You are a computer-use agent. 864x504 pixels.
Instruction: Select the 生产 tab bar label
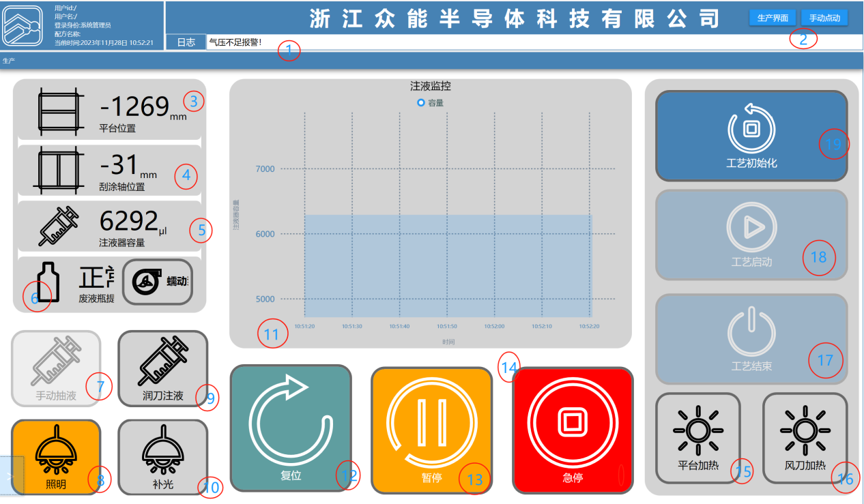click(8, 61)
